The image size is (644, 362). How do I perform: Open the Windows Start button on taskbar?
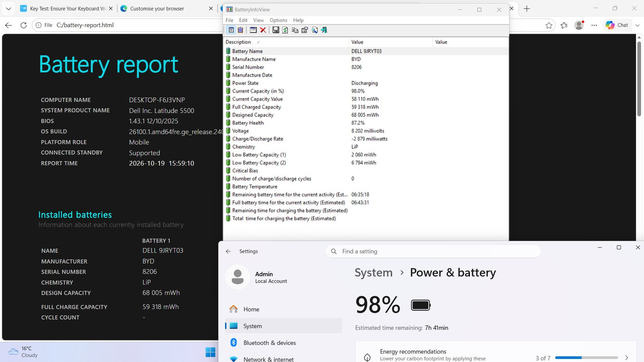tap(210, 352)
